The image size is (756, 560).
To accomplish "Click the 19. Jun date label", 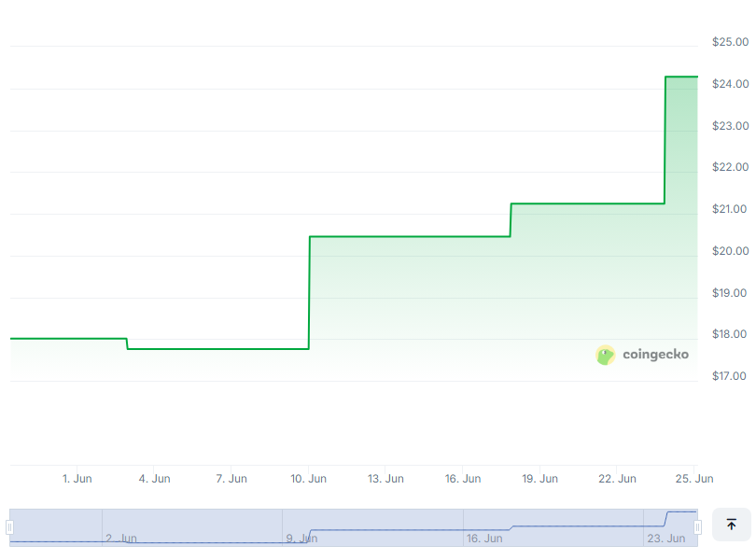I will (x=540, y=479).
